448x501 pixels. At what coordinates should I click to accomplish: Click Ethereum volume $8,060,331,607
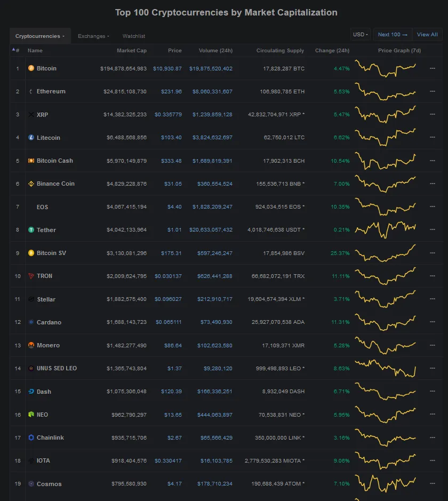pyautogui.click(x=212, y=91)
